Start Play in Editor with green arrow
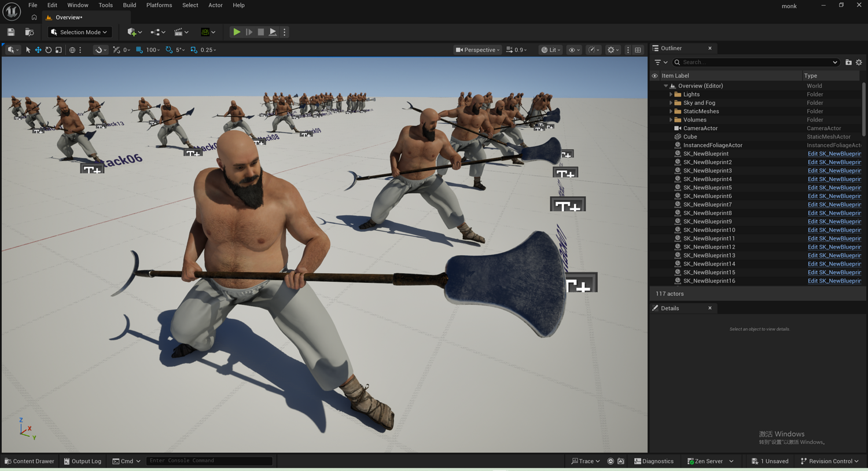Image resolution: width=868 pixels, height=471 pixels. [237, 32]
